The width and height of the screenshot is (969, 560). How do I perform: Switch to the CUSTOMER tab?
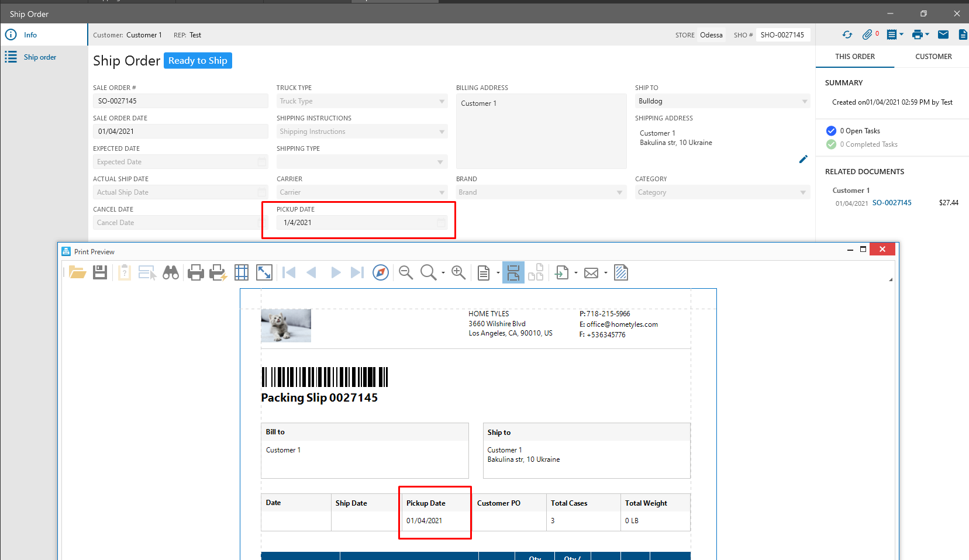(933, 57)
